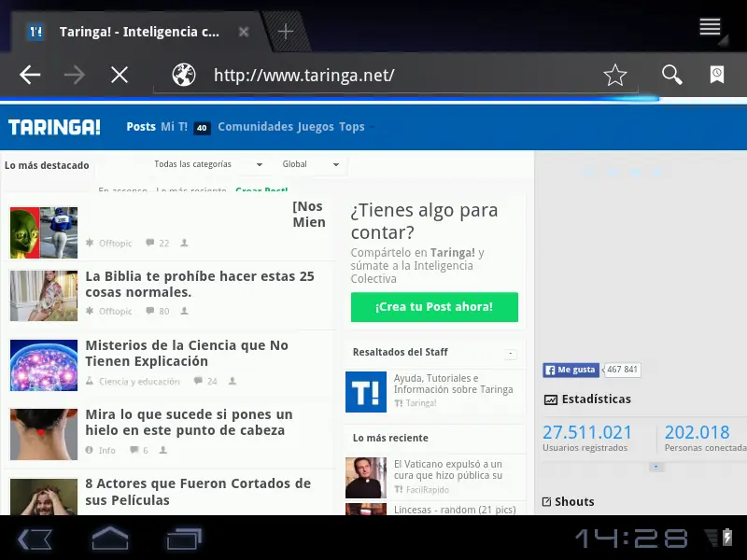
Task: Expand the Todas las categorías dropdown
Action: (208, 164)
